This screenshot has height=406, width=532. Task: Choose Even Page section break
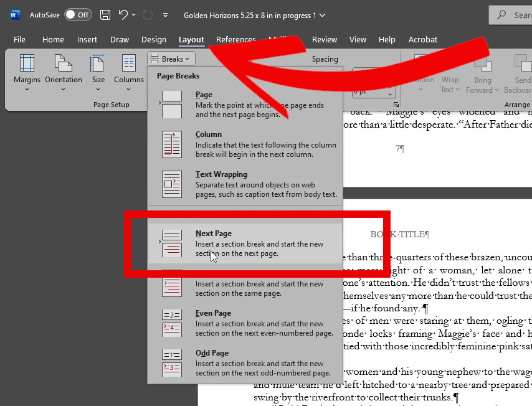click(x=245, y=323)
